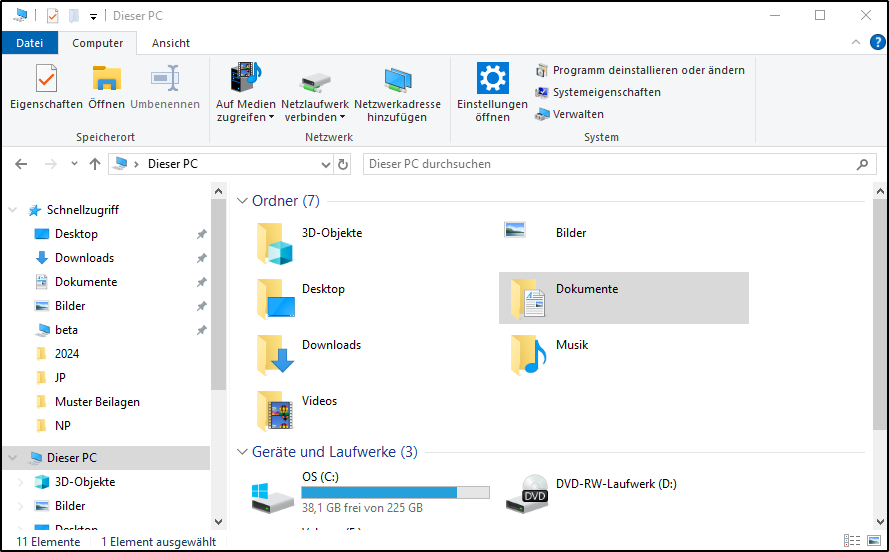Screen dimensions: 889x552
Task: Click Verwalten in System group
Action: pyautogui.click(x=569, y=114)
